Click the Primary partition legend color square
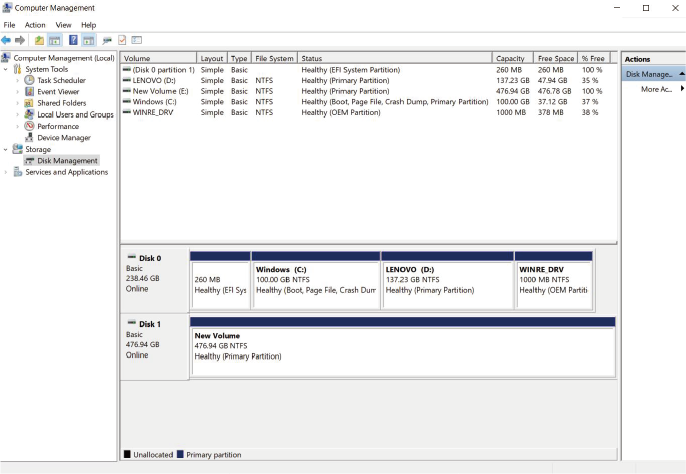 (x=181, y=455)
